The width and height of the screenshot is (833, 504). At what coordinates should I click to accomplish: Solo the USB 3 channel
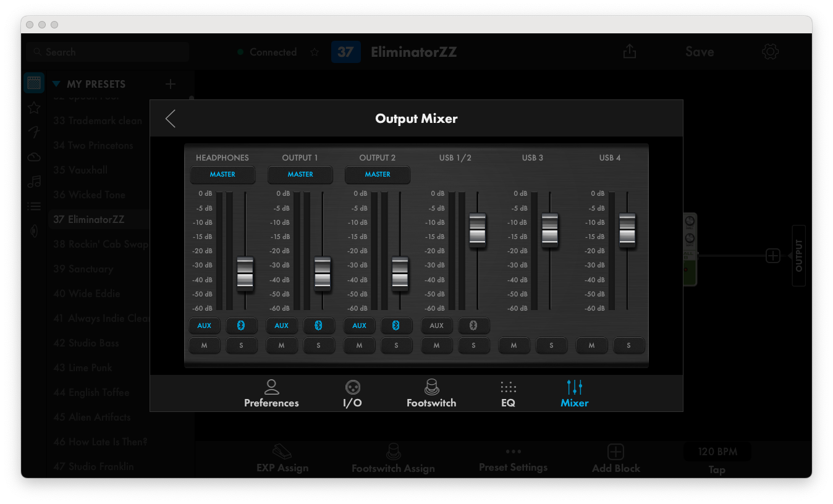click(x=551, y=345)
